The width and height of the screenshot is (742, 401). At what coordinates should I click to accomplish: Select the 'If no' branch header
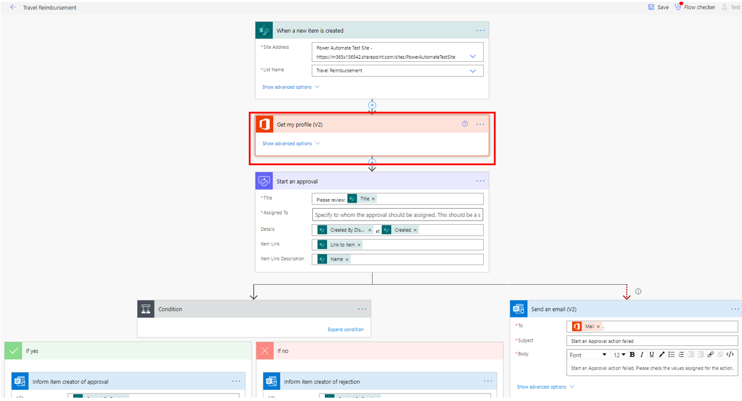[380, 351]
